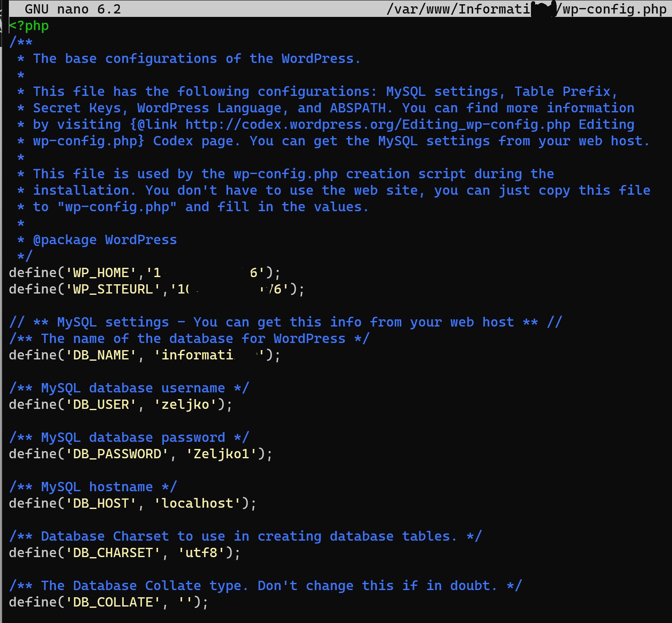Click the 'utf8' charset value
This screenshot has width=672, height=623.
201,553
